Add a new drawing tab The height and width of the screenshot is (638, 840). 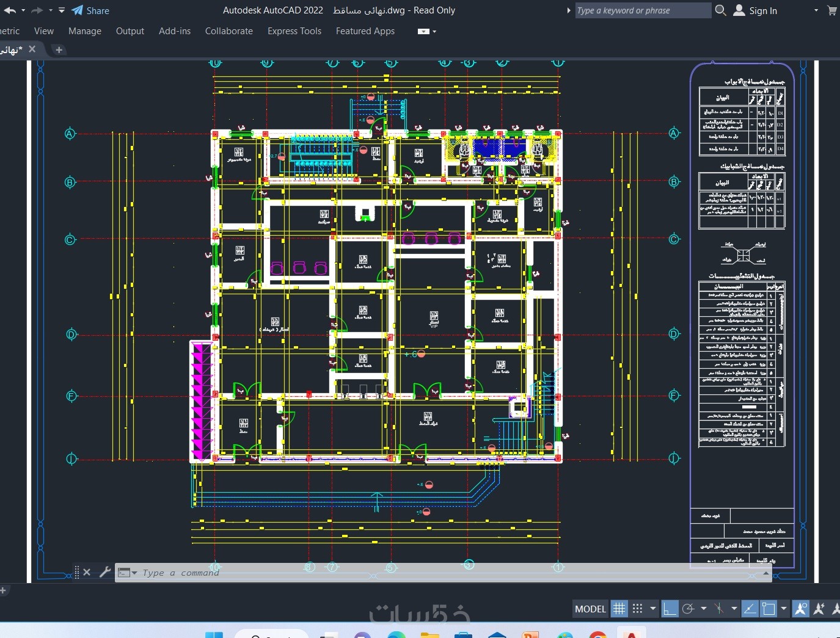[59, 50]
